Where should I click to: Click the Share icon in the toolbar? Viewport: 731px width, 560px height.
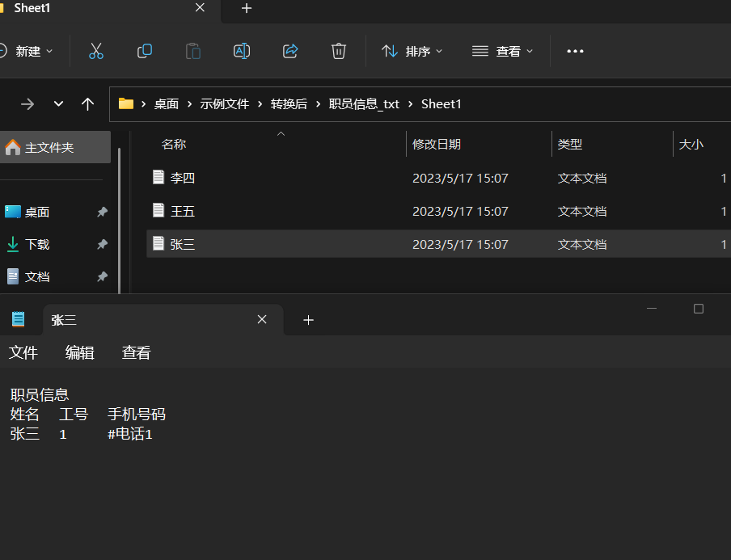click(290, 51)
